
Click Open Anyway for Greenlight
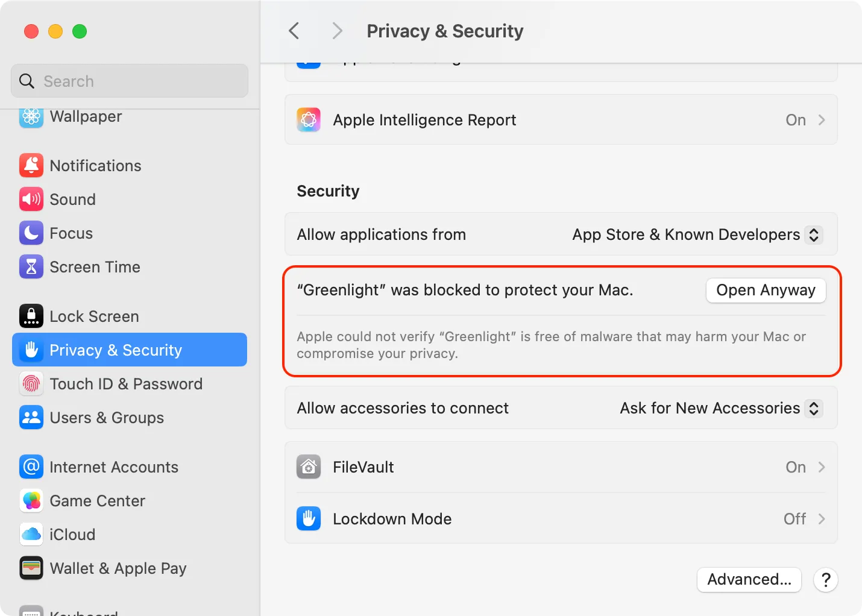[766, 291]
